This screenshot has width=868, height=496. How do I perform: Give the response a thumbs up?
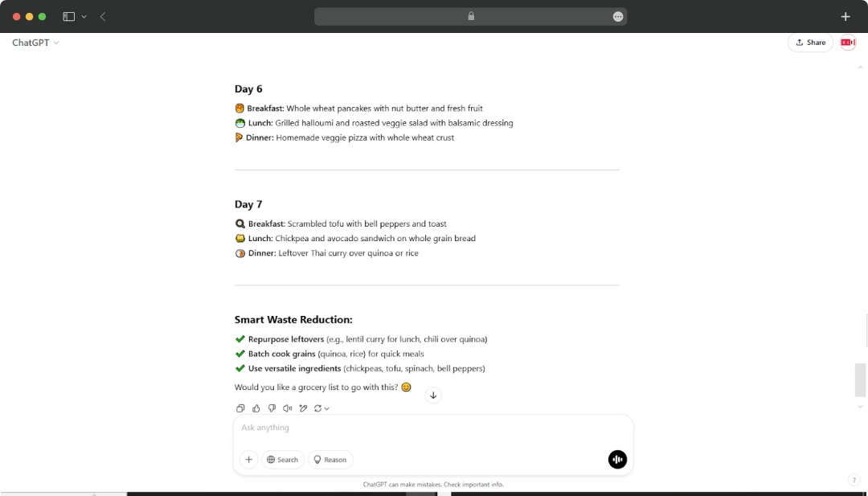pos(256,408)
